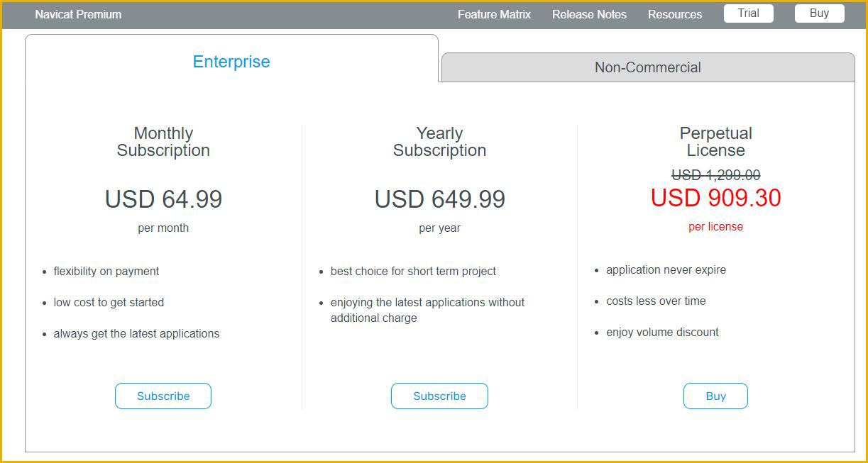Open the Resources menu item
This screenshot has height=463, width=868.
[675, 14]
